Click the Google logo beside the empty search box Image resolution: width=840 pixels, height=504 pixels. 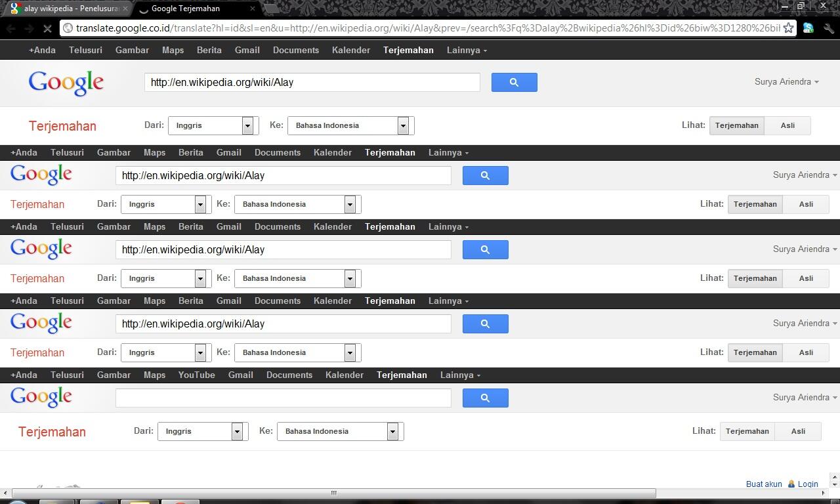41,397
